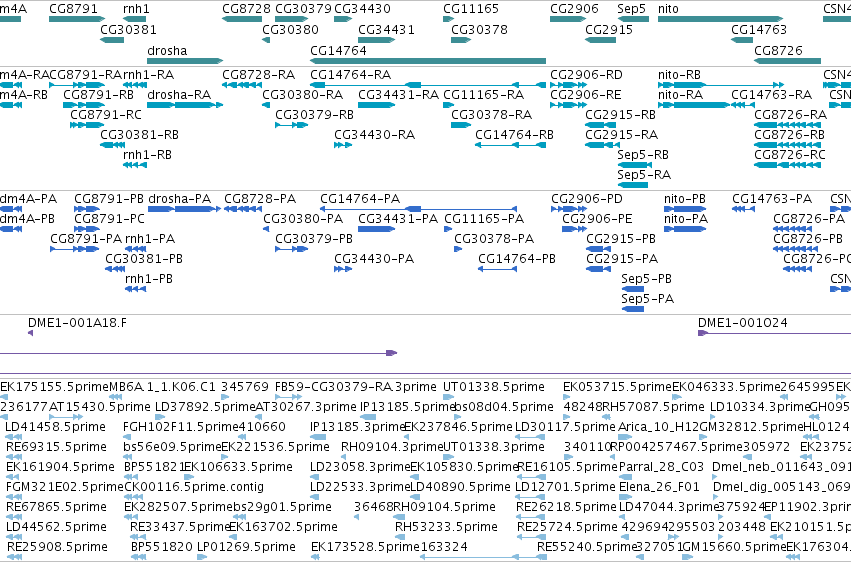Select transcript CG2906-RE
Viewport: 851px width, 562px height.
coord(586,95)
